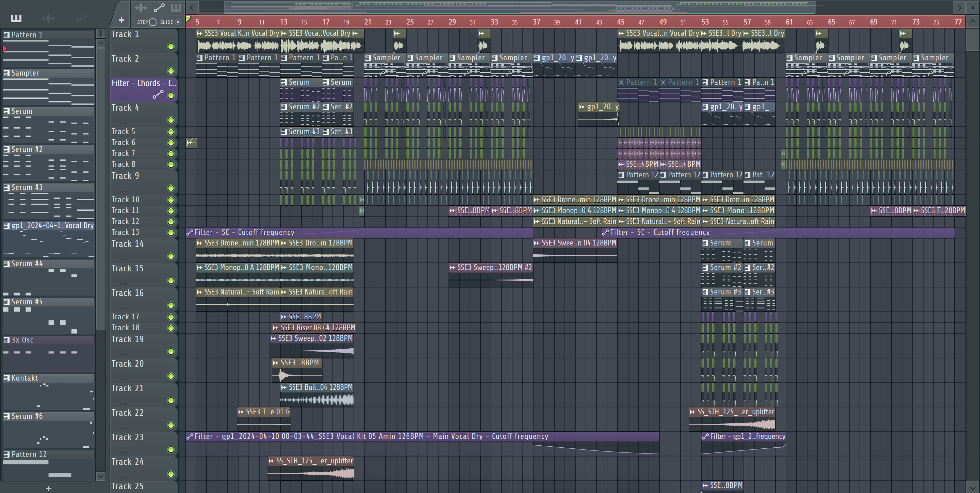
Task: Click the Track 23 header label
Action: tap(128, 438)
